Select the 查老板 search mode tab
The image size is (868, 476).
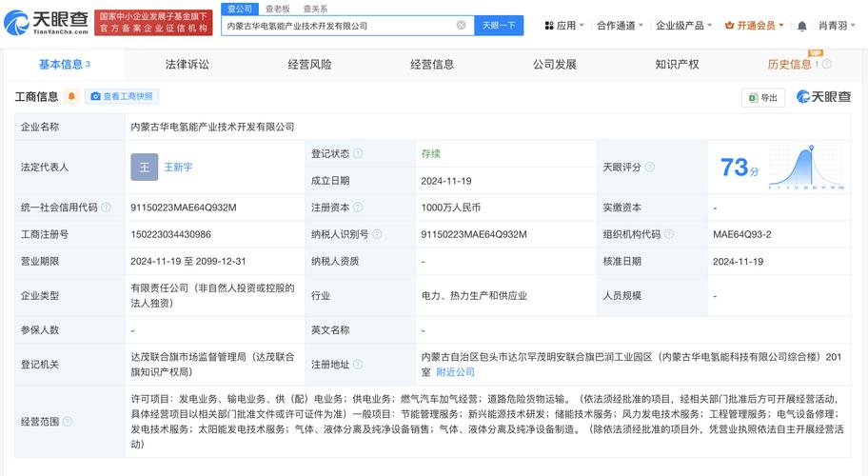point(277,9)
